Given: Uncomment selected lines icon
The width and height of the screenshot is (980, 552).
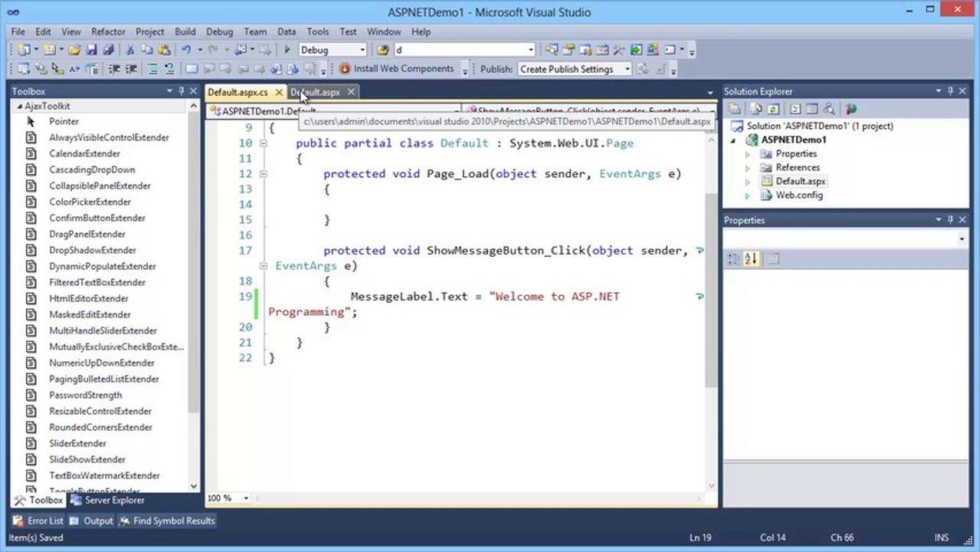Looking at the screenshot, I should pyautogui.click(x=169, y=69).
